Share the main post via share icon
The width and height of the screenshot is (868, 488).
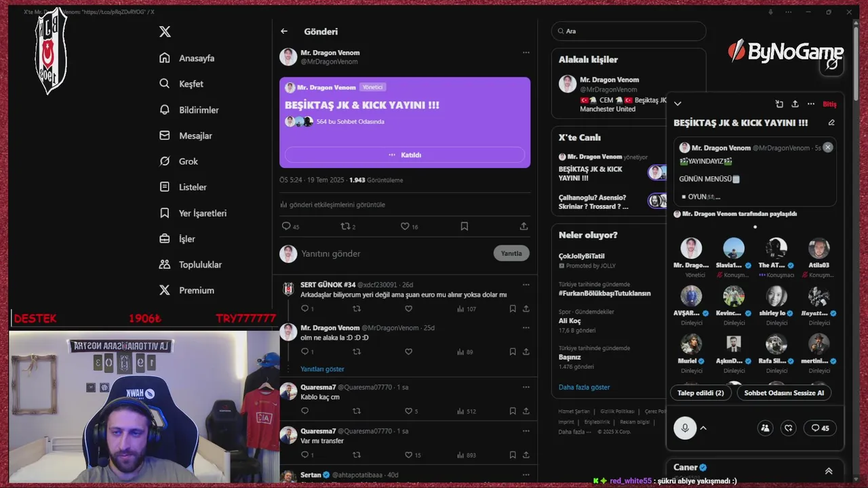pos(524,226)
